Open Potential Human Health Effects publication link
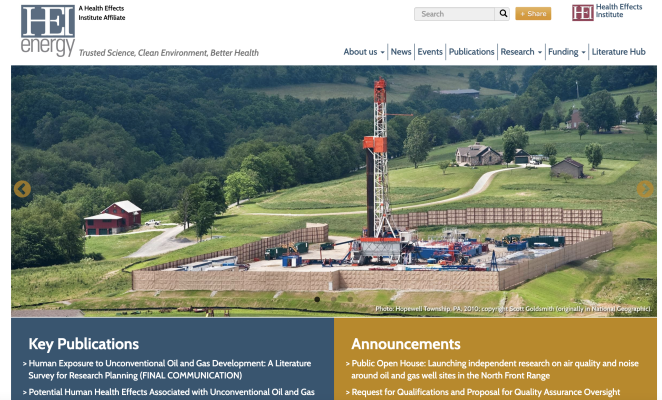Screen dimensions: 662x400 168,392
